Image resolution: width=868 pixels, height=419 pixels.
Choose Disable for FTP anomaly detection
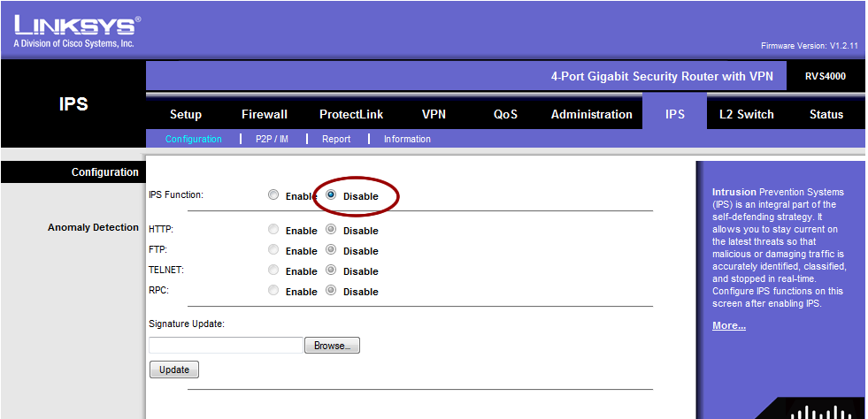pyautogui.click(x=331, y=250)
